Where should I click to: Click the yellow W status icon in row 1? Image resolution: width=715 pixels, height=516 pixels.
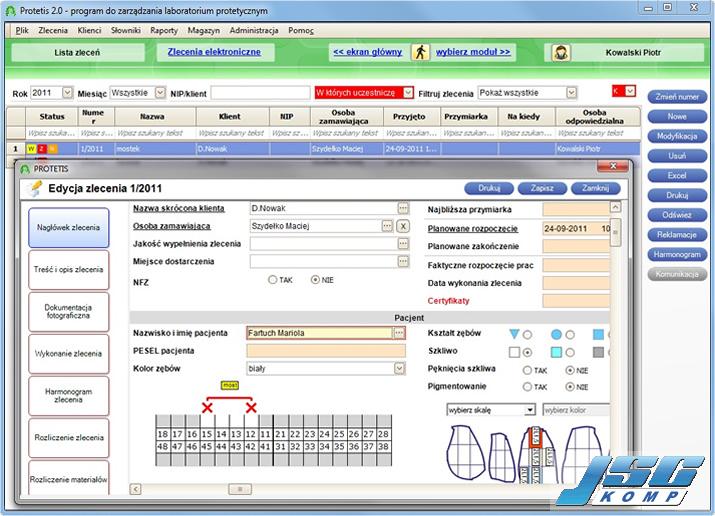(x=31, y=149)
